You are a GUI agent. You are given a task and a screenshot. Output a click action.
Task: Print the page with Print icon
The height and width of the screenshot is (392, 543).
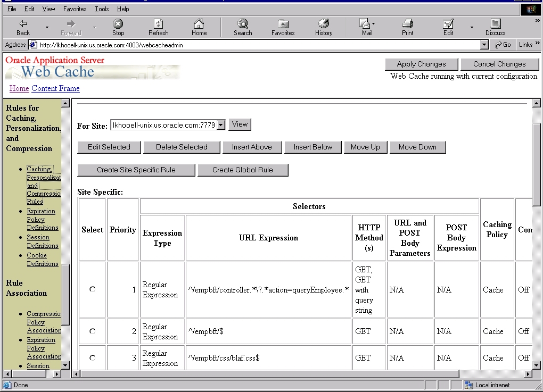pos(408,23)
